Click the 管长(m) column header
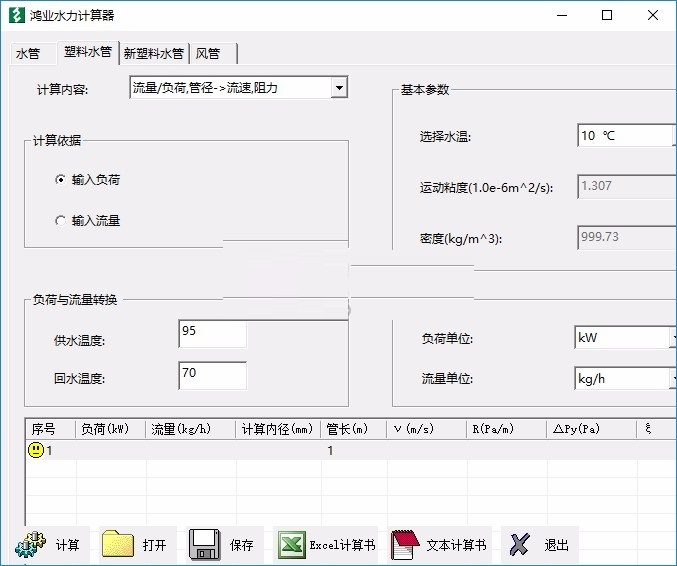Screen dimensions: 677x566 tap(353, 429)
